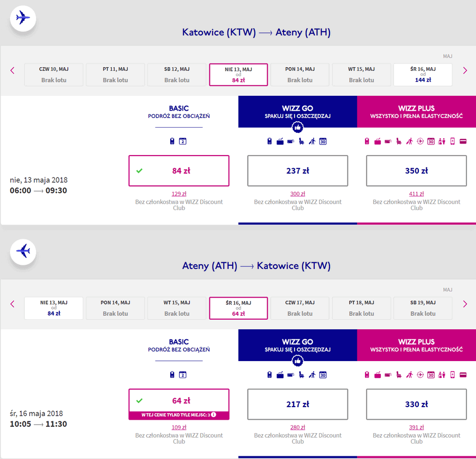Click the return BASIC fare header
Screen dimensions: 476x459
[x=179, y=345]
